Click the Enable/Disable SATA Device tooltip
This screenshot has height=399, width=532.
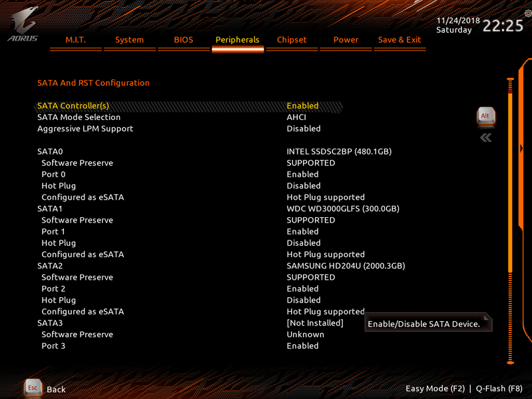tap(428, 322)
